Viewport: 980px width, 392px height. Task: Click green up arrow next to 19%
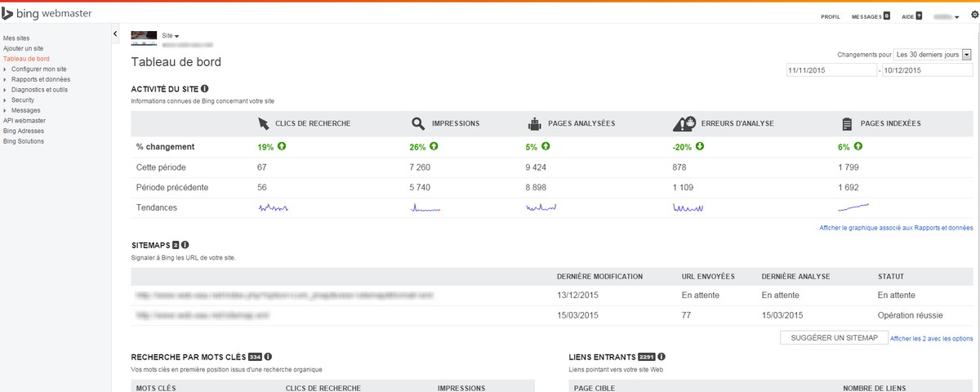click(x=282, y=147)
